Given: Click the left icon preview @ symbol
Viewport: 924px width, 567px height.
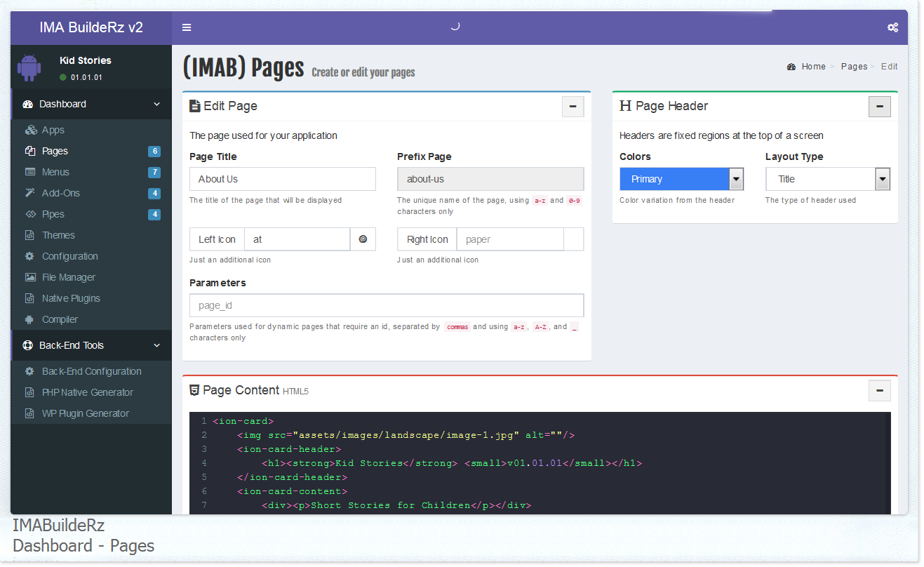Looking at the screenshot, I should [363, 239].
